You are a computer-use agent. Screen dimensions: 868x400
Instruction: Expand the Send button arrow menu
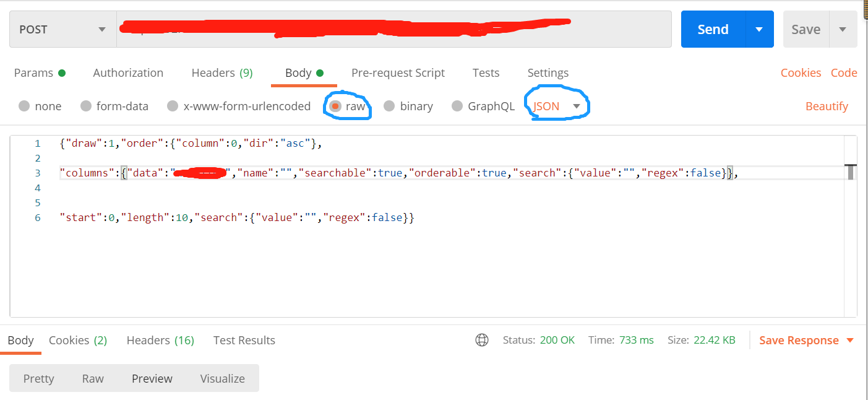(x=758, y=29)
